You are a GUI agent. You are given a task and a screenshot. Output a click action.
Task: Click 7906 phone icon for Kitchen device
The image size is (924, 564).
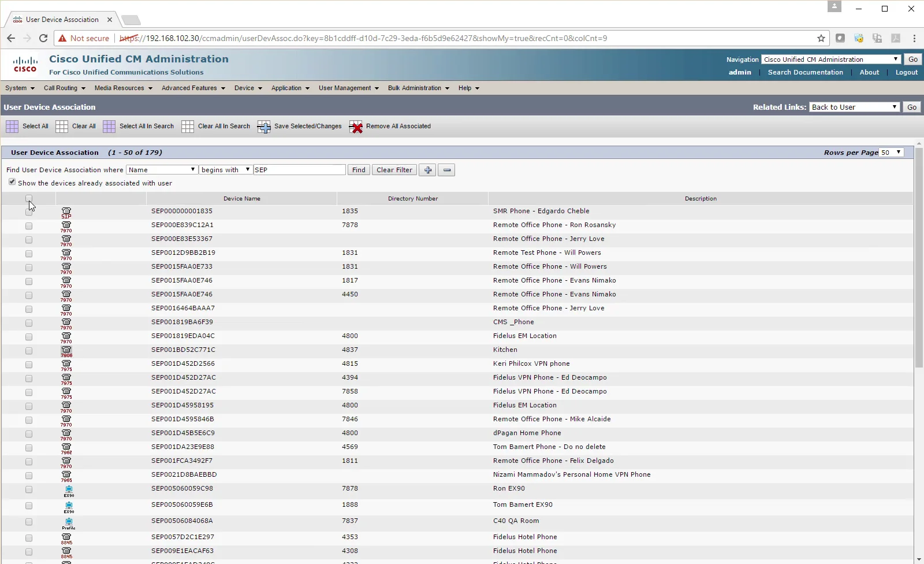click(x=66, y=351)
